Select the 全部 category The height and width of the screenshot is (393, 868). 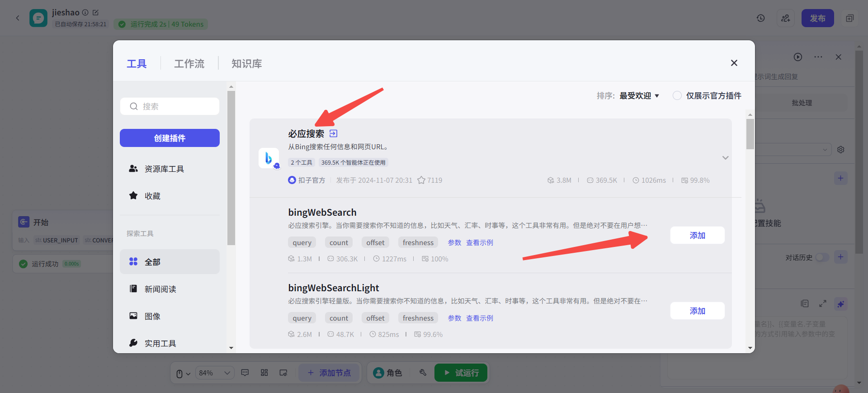170,261
